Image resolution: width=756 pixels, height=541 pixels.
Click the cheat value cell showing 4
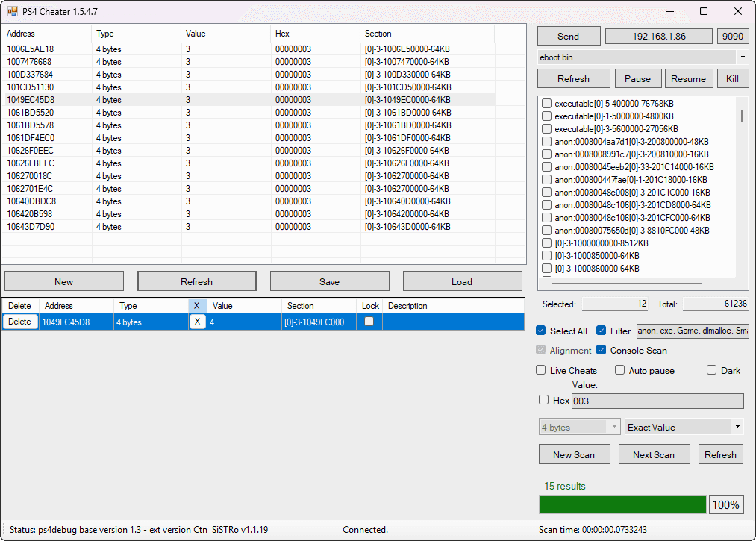pos(245,322)
